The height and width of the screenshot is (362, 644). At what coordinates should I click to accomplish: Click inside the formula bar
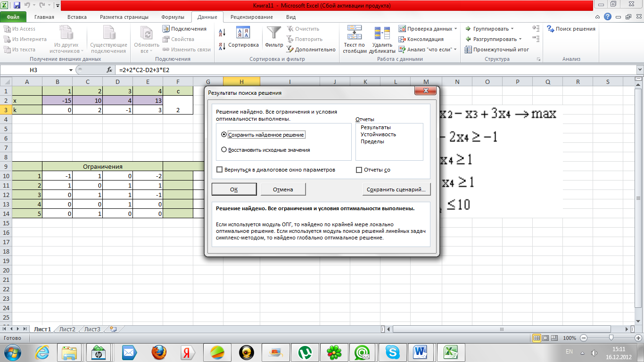tap(376, 70)
